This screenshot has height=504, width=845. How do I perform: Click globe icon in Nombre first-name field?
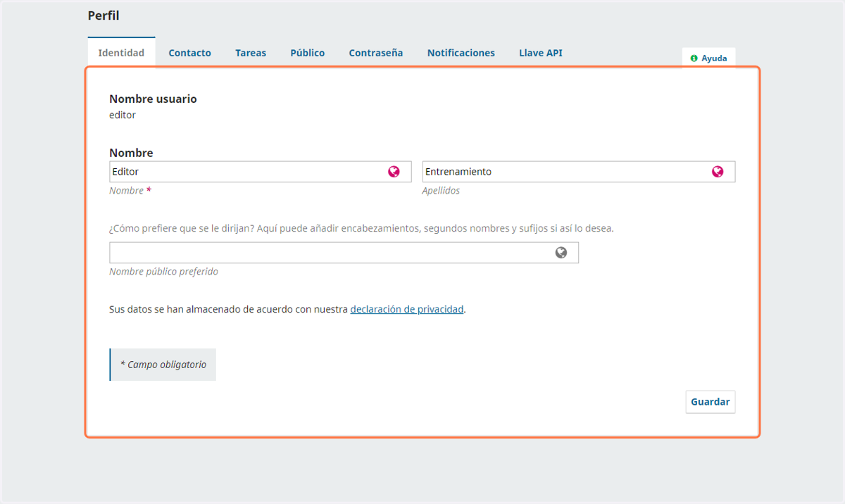394,172
